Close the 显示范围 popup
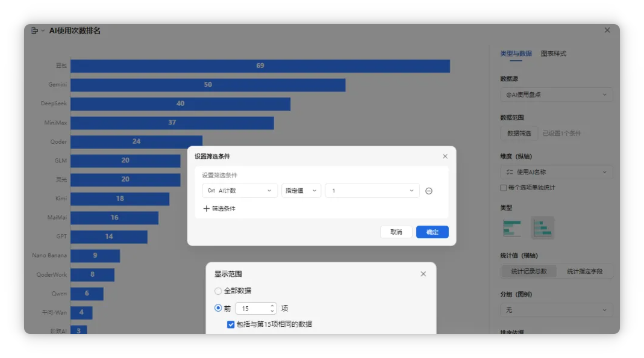Screen dimensions: 644x358 [423, 274]
